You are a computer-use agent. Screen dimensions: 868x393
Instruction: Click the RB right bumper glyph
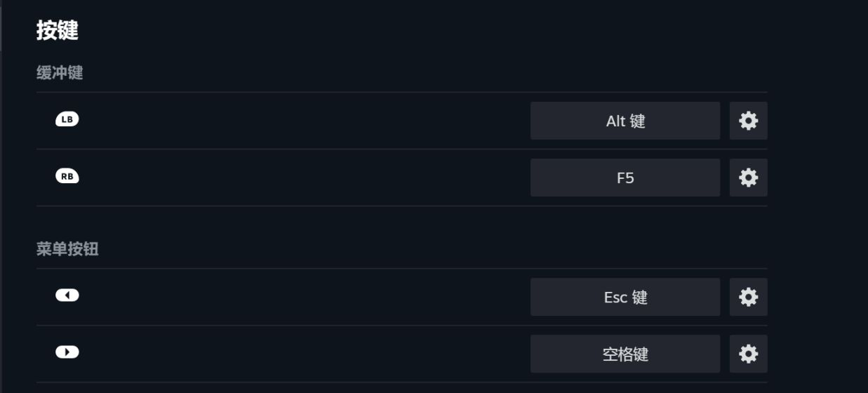(67, 177)
